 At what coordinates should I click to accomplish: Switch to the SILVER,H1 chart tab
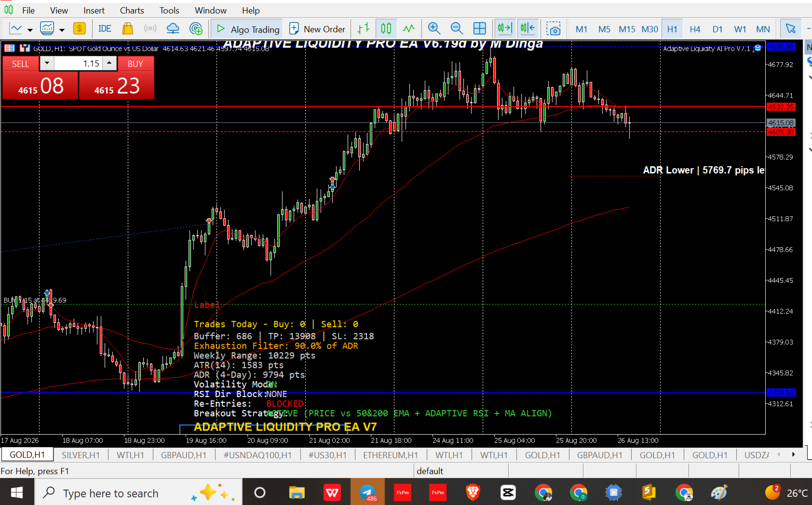click(x=81, y=455)
